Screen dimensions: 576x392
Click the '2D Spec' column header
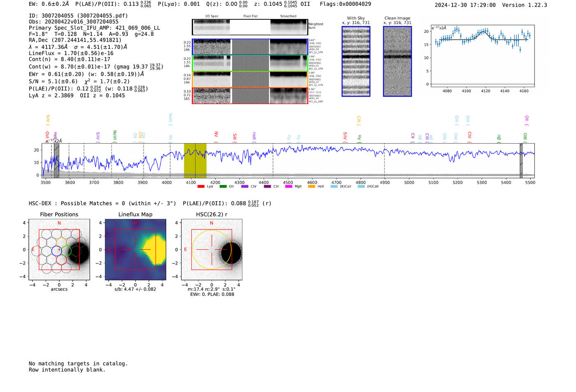[212, 16]
